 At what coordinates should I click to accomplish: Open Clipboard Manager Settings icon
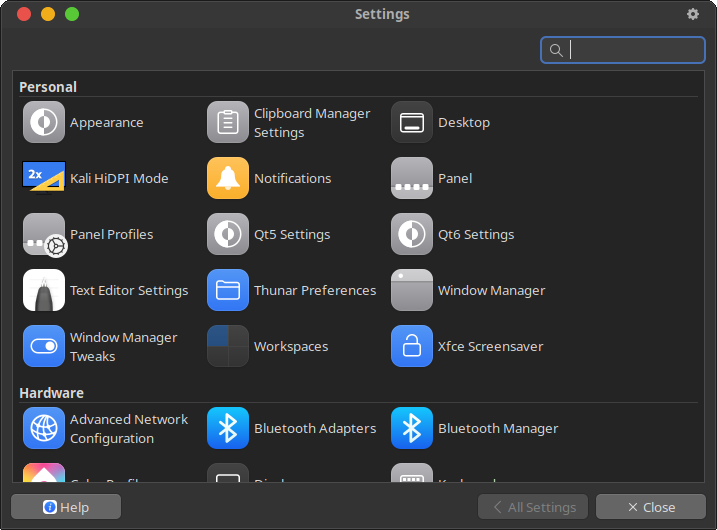[x=228, y=122]
